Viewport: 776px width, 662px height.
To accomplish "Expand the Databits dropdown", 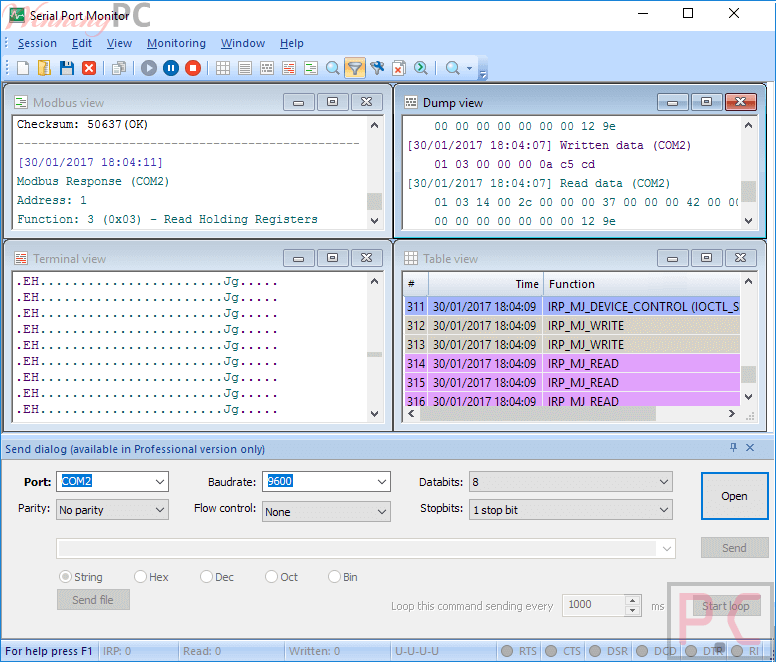I will (664, 481).
